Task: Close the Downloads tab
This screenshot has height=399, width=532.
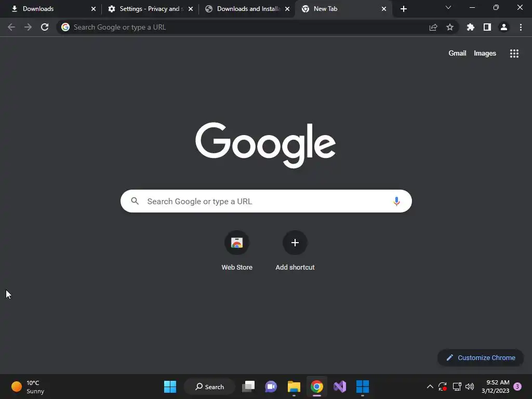Action: [x=94, y=9]
